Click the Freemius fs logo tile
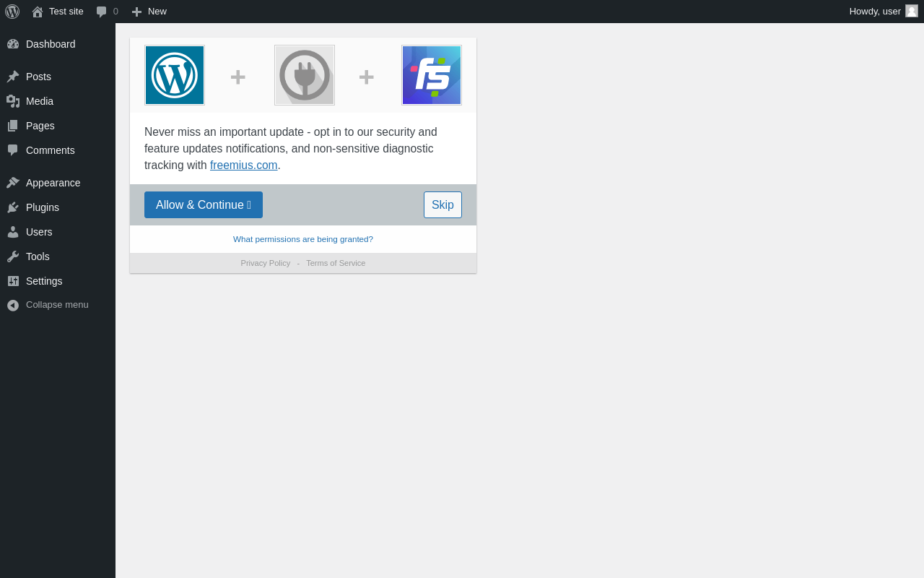The image size is (924, 578). pyautogui.click(x=432, y=75)
